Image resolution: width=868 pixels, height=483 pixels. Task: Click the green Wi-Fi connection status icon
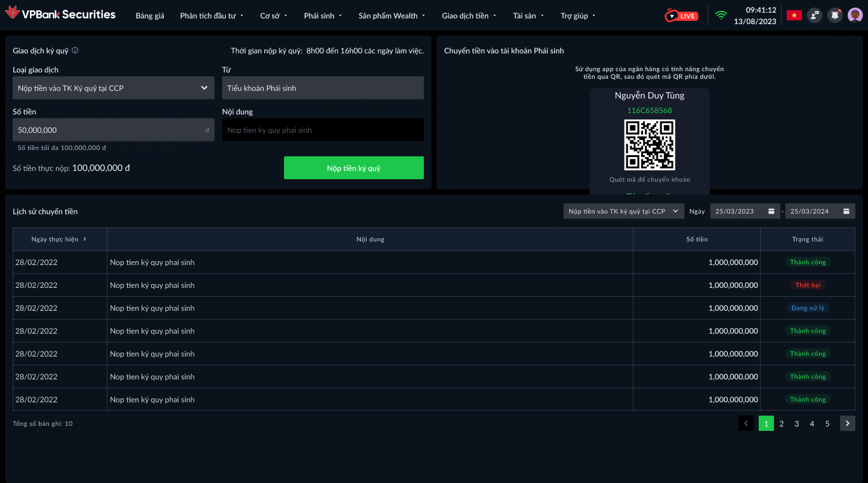click(721, 15)
